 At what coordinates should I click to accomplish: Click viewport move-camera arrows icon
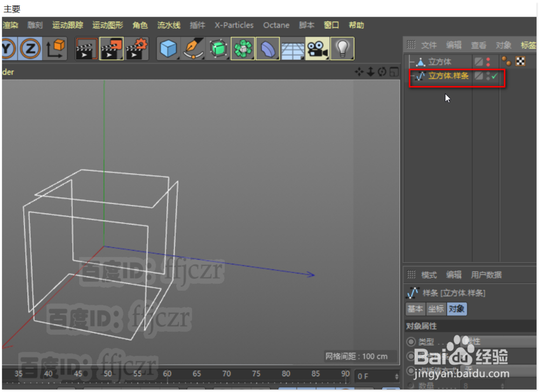(x=359, y=72)
